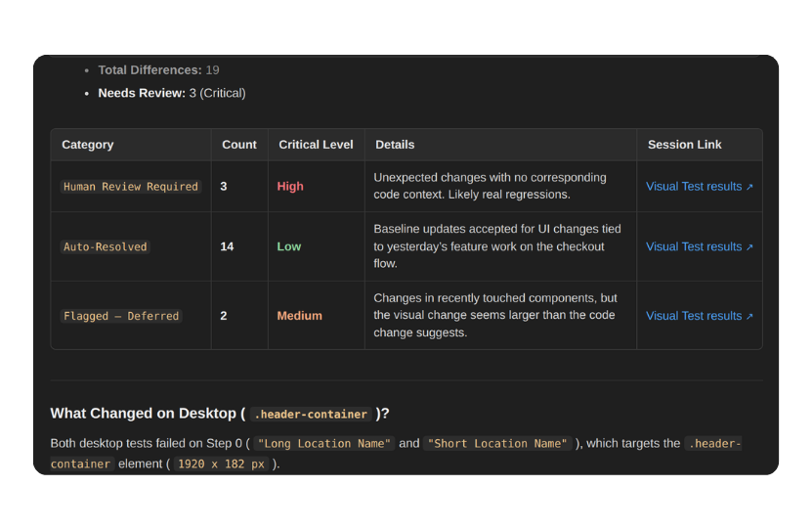Click the Human Review Required tag
Image resolution: width=812 pixels, height=530 pixels.
pos(131,187)
